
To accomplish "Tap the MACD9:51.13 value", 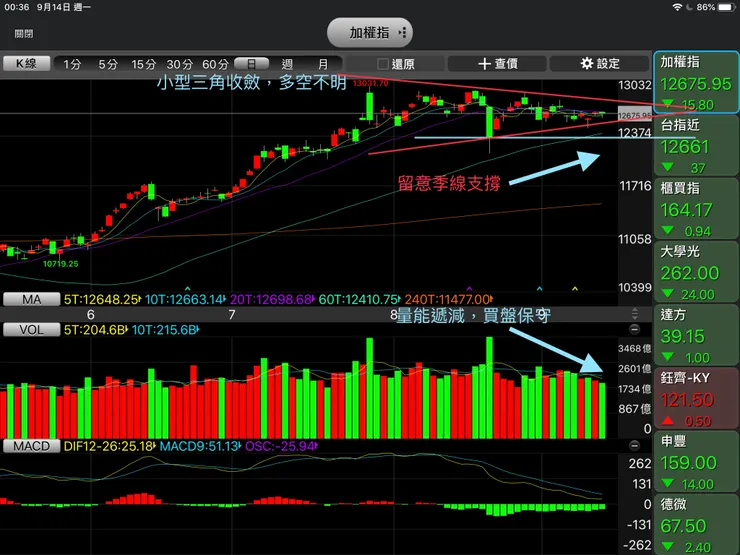I will (200, 446).
